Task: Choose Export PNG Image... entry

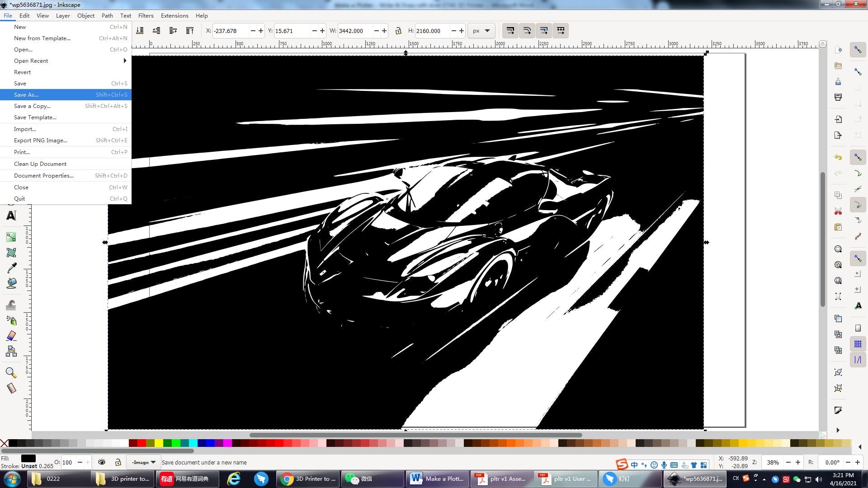Action: [66, 140]
